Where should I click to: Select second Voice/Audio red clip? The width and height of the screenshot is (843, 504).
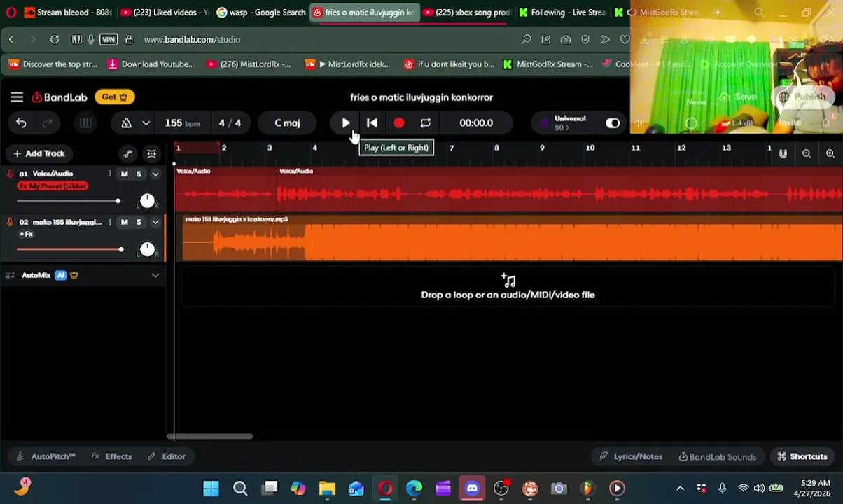[560, 189]
